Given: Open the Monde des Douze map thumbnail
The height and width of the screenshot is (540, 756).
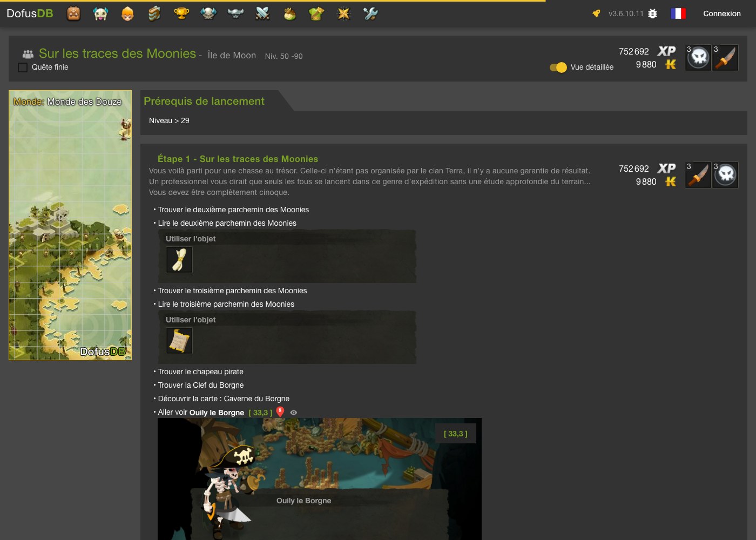Looking at the screenshot, I should click(x=70, y=225).
